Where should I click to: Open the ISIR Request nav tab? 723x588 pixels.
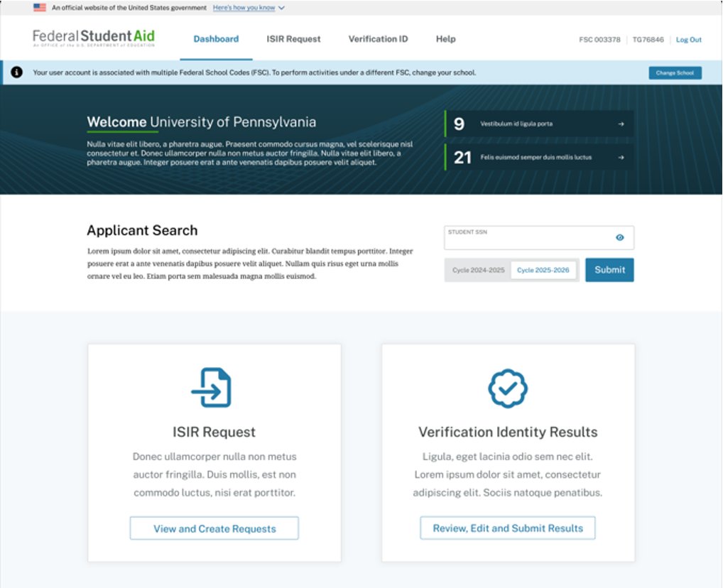click(x=293, y=39)
